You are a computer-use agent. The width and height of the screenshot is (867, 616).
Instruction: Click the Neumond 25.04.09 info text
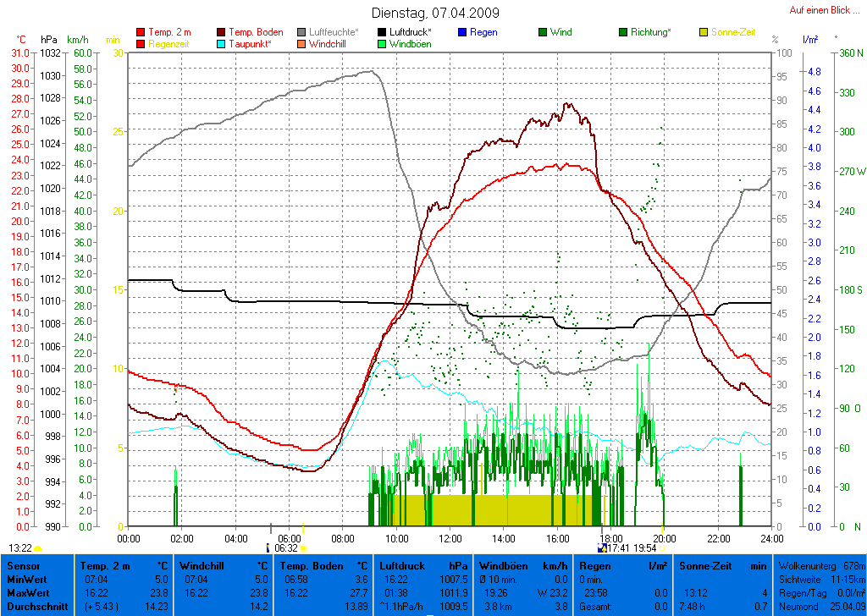click(820, 607)
